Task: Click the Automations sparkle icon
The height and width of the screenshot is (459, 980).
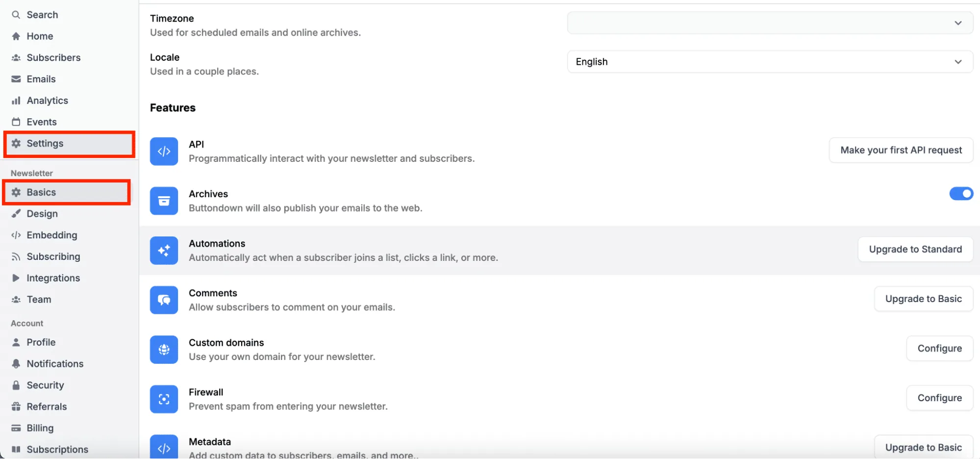Action: click(x=164, y=251)
